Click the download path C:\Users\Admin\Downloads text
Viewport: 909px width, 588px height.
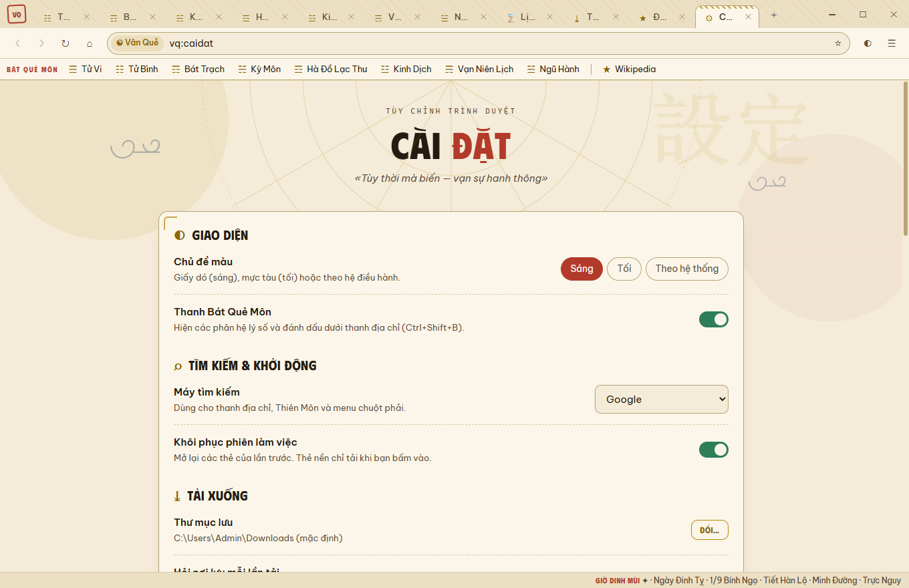point(258,538)
